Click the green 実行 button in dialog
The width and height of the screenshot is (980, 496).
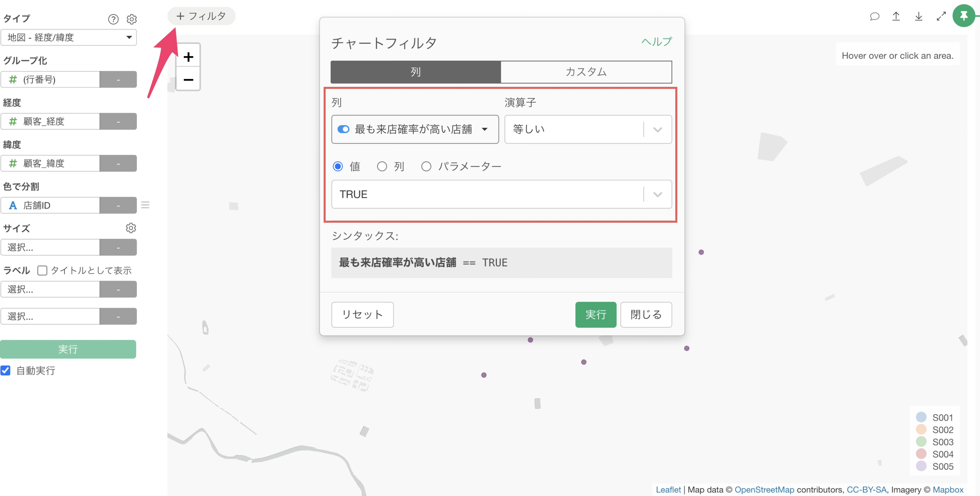point(595,314)
